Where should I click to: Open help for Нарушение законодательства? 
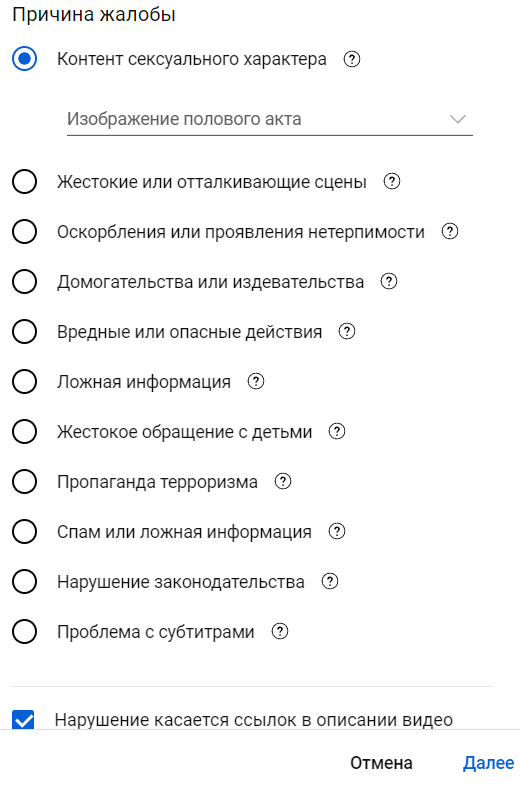330,581
